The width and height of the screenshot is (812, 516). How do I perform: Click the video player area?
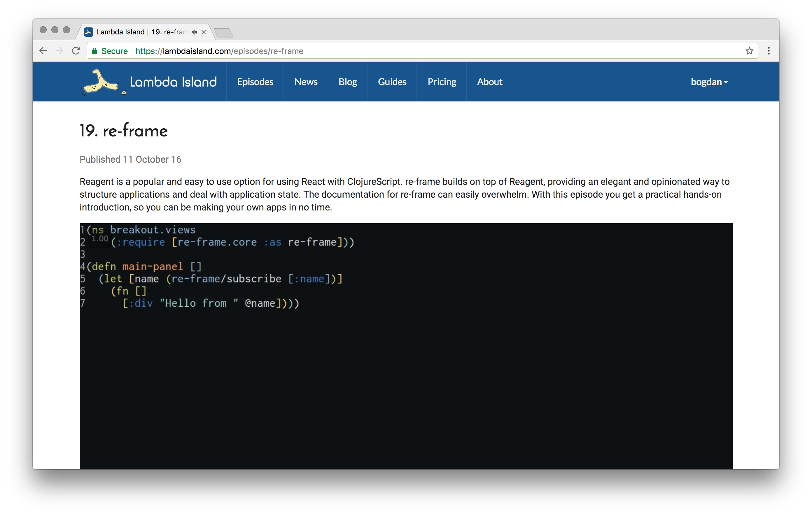coord(406,371)
